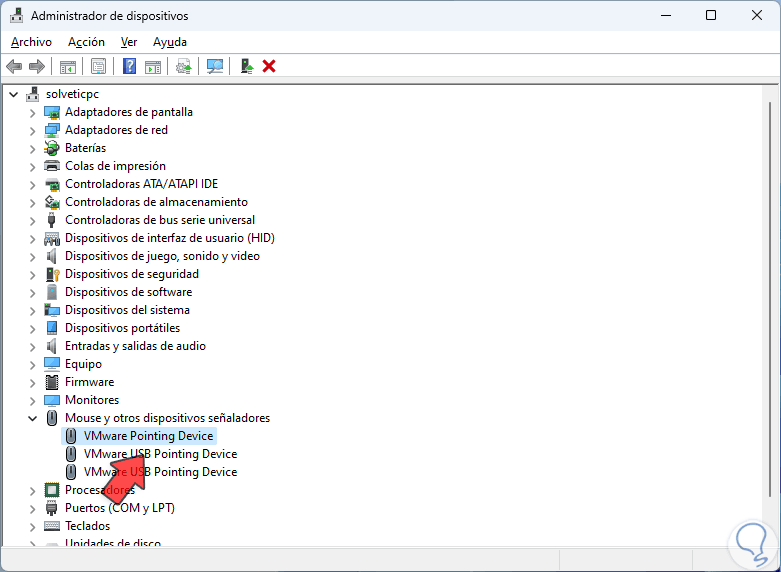Click the Teclados keyboard icon
This screenshot has height=572, width=781.
52,526
